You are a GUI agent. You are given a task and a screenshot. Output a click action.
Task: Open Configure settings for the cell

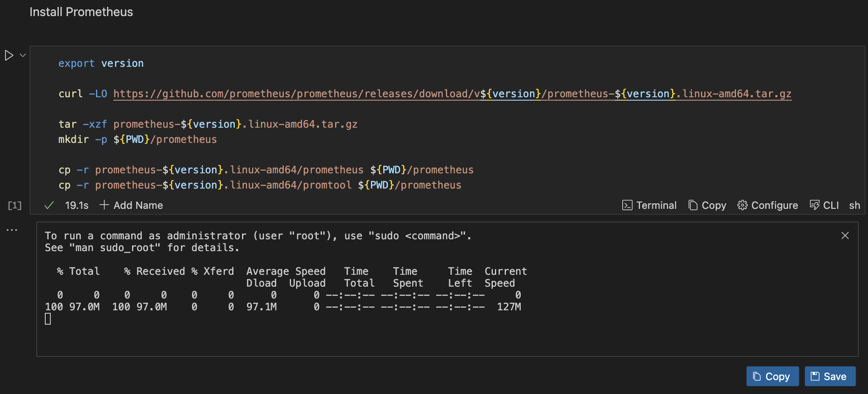(x=768, y=205)
